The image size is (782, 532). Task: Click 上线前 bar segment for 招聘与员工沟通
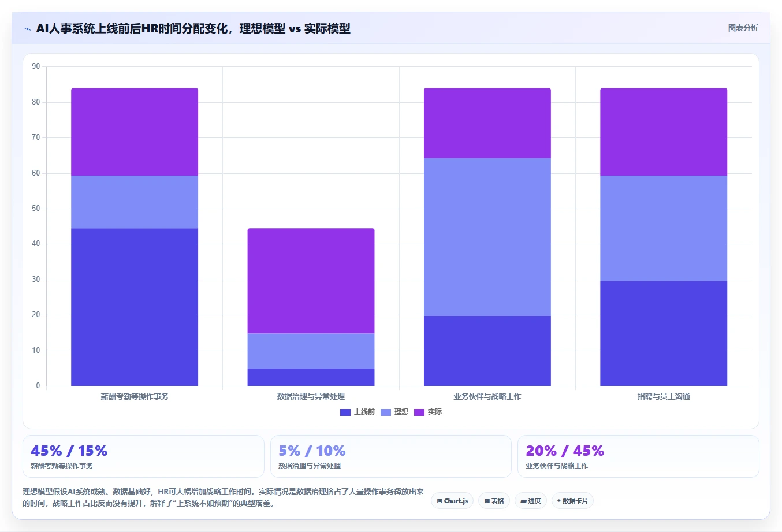[664, 333]
